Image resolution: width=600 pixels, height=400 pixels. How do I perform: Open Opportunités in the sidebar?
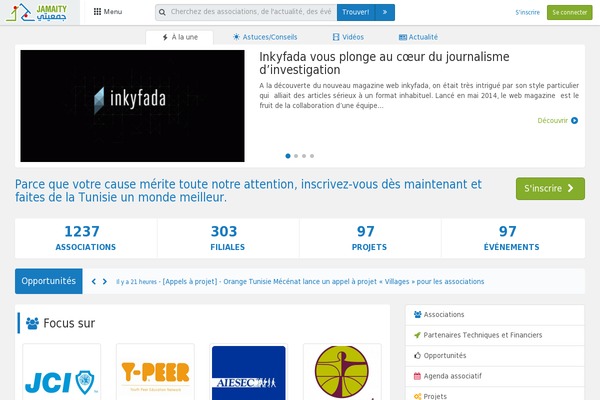click(x=495, y=356)
